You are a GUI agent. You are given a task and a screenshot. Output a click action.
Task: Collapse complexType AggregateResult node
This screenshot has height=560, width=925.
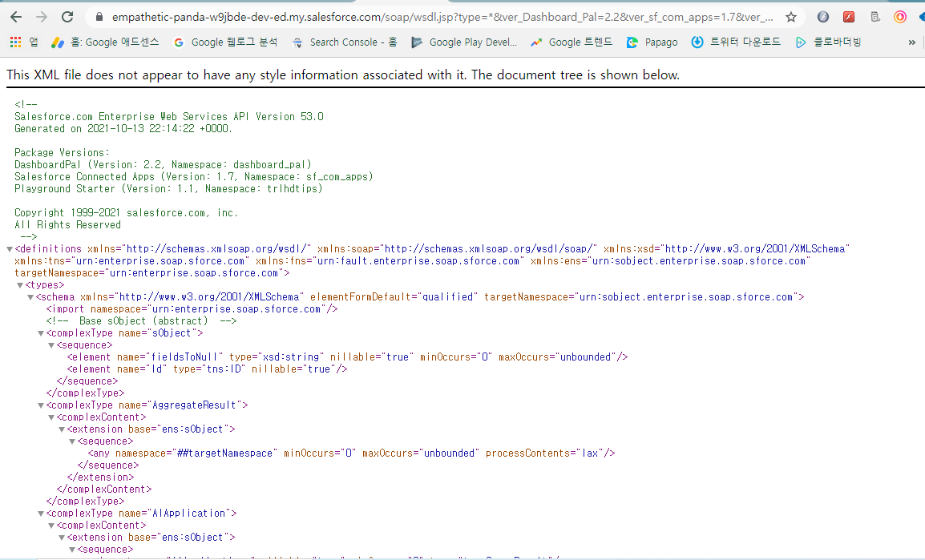[x=42, y=405]
